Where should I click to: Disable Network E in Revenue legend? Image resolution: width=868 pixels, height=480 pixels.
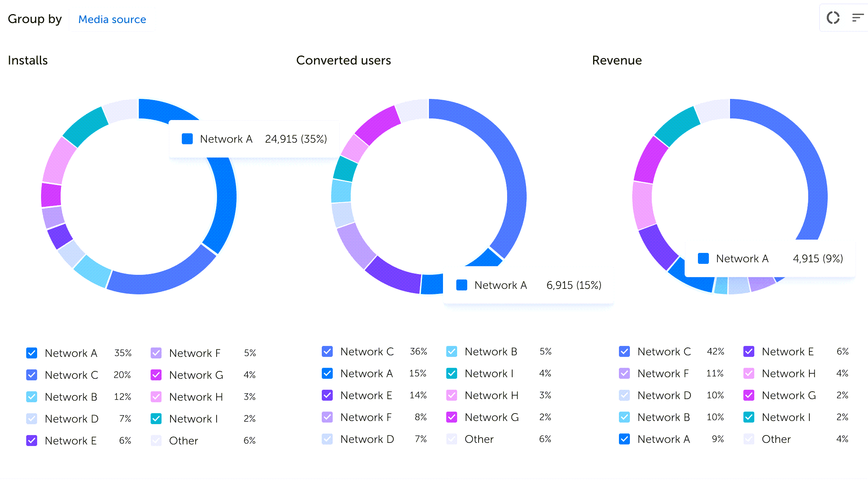pos(749,351)
